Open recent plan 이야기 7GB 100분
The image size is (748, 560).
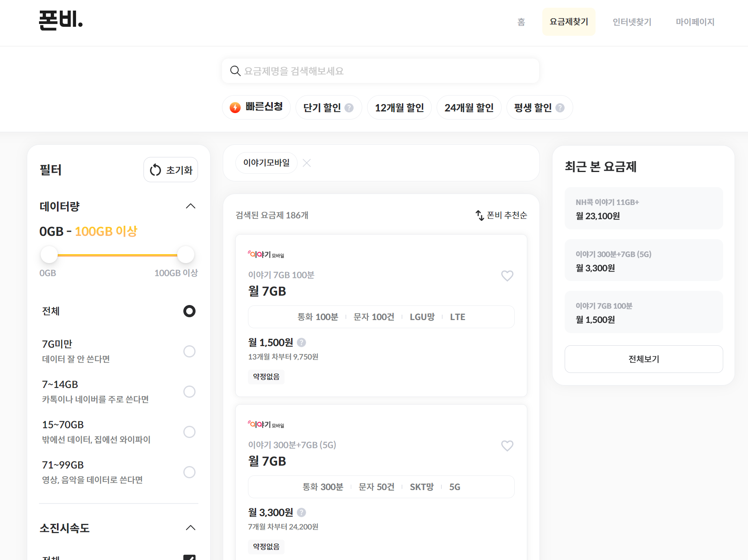(644, 312)
